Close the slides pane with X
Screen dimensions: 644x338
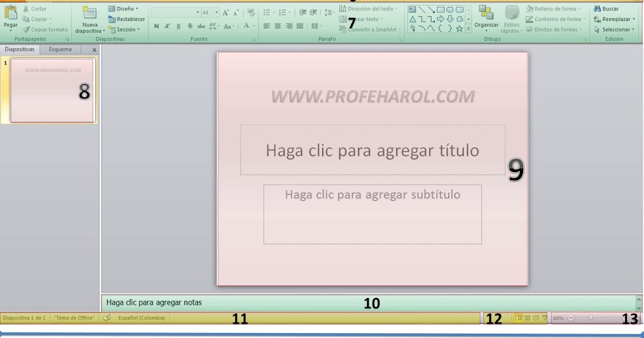pos(94,50)
